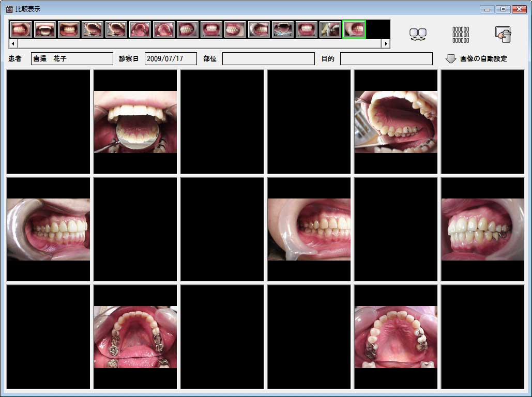
Task: Select the bottom-row photo in the second column
Action: 135,337
